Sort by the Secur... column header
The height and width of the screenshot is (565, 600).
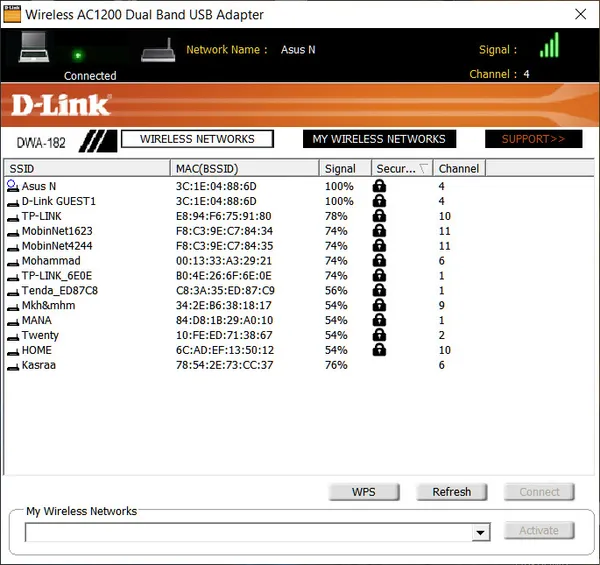(x=402, y=168)
